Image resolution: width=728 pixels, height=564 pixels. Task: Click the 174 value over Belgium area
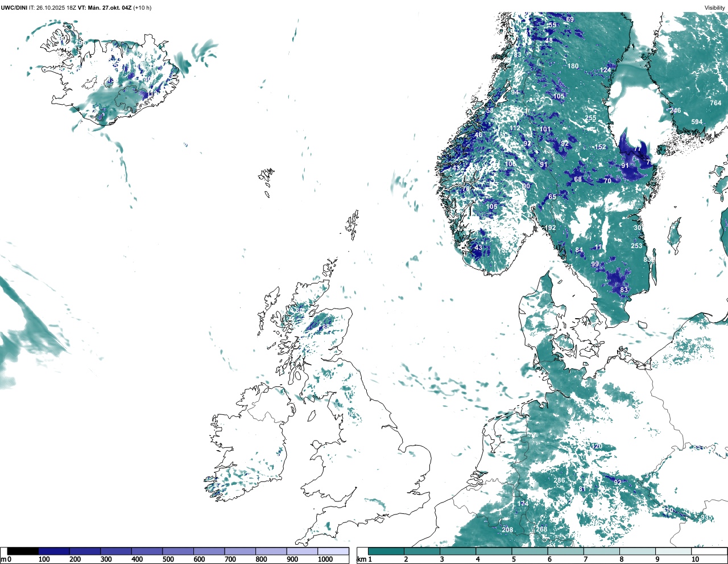point(523,504)
